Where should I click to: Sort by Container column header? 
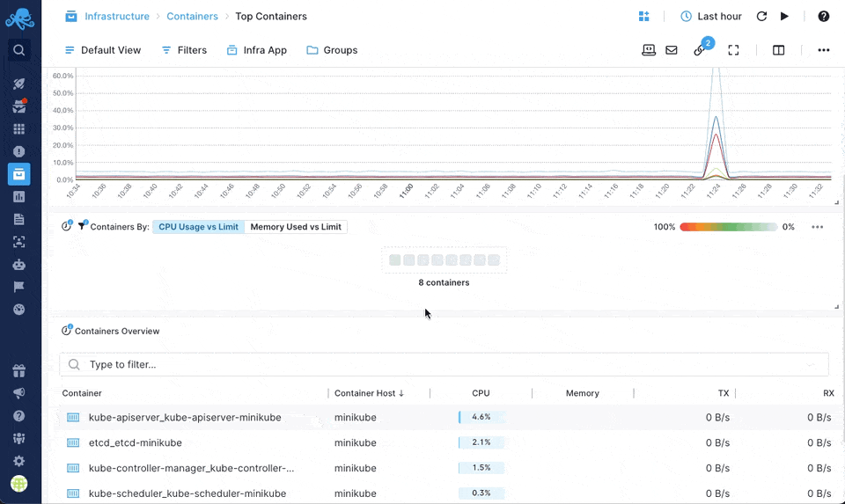click(82, 393)
